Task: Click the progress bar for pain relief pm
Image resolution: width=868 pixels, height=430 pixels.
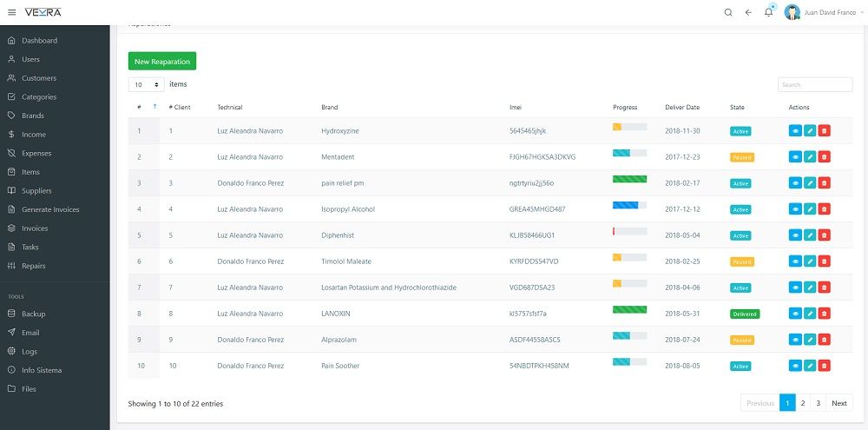Action: [x=629, y=179]
